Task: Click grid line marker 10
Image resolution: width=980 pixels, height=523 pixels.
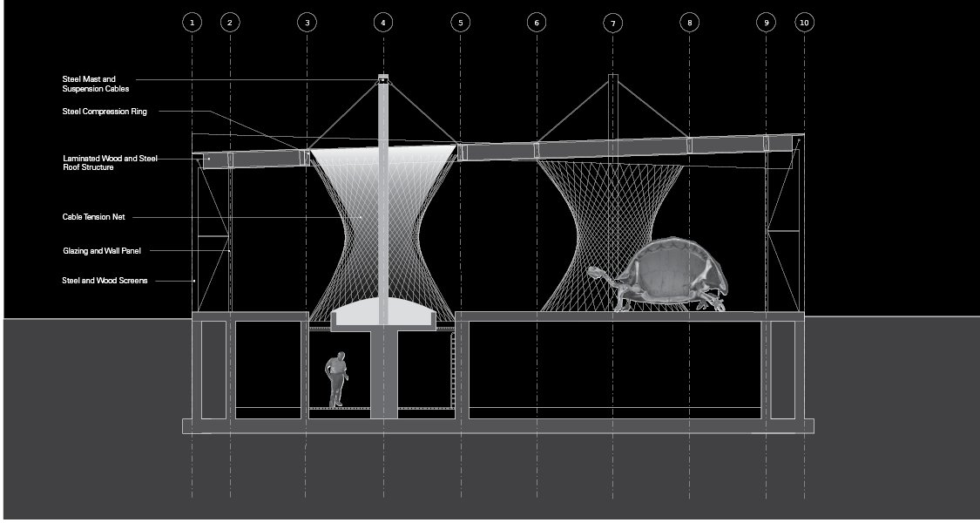Action: tap(804, 23)
